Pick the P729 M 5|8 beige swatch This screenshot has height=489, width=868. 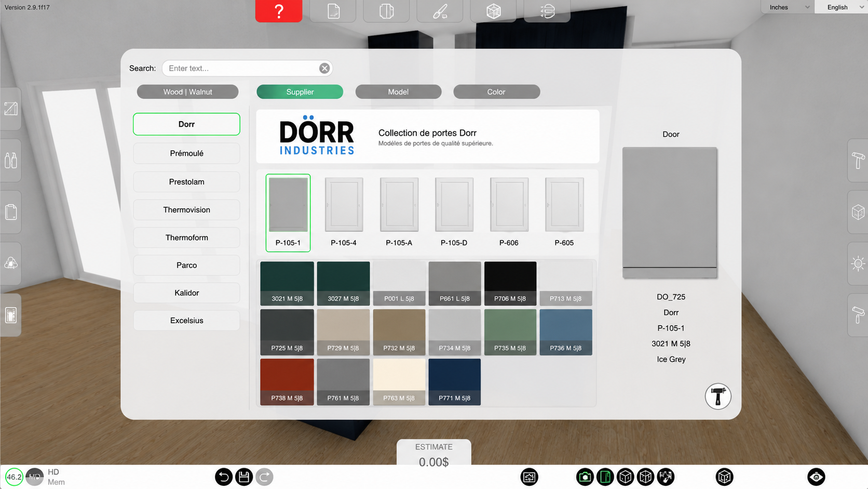click(x=343, y=332)
